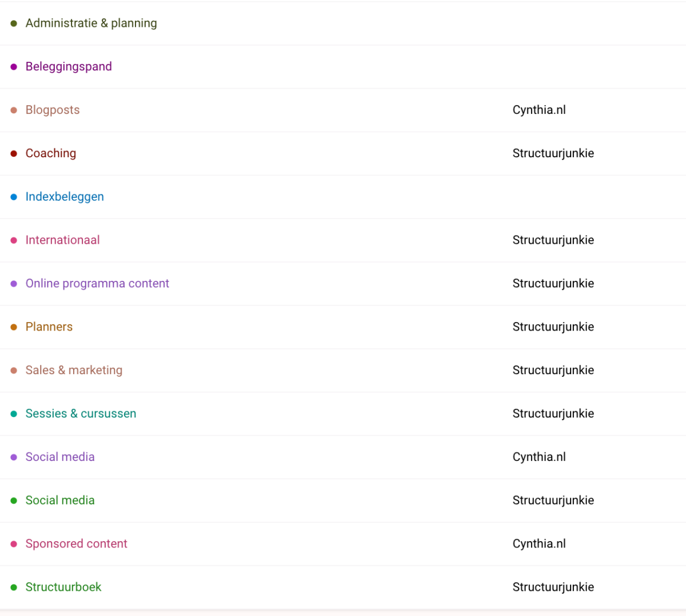The width and height of the screenshot is (686, 616).
Task: Open Sessies & cursussen project
Action: (x=81, y=414)
